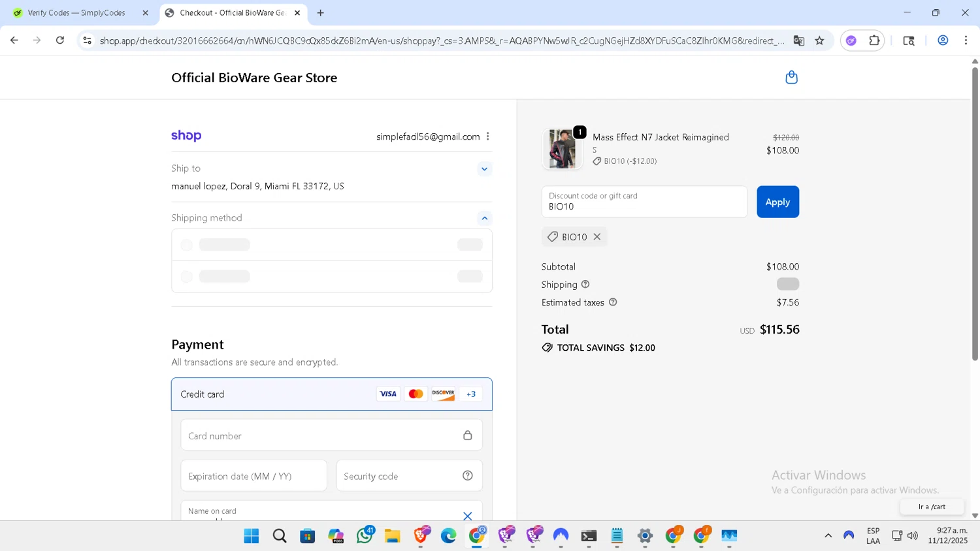980x551 pixels.
Task: Click the address bar URL
Action: coord(442,40)
